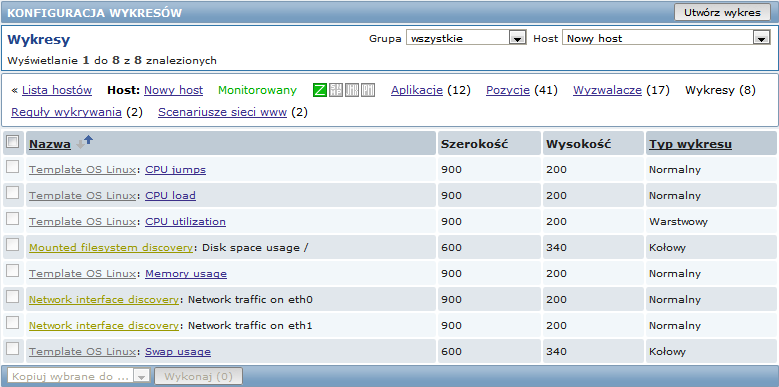
Task: Open Reguły wykrywania section
Action: [66, 113]
